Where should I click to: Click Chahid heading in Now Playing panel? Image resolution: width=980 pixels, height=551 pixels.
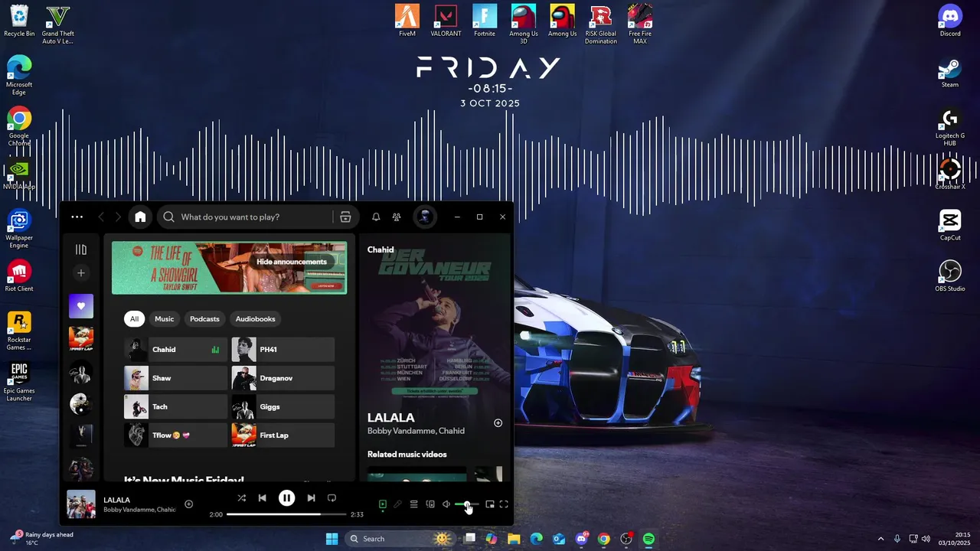381,249
